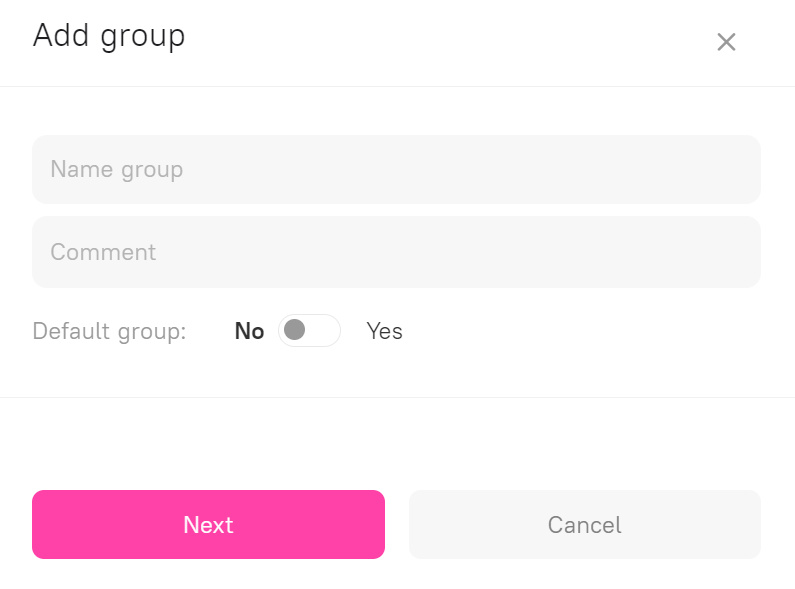Click the X icon in dialog header
This screenshot has width=795, height=589.
726,42
